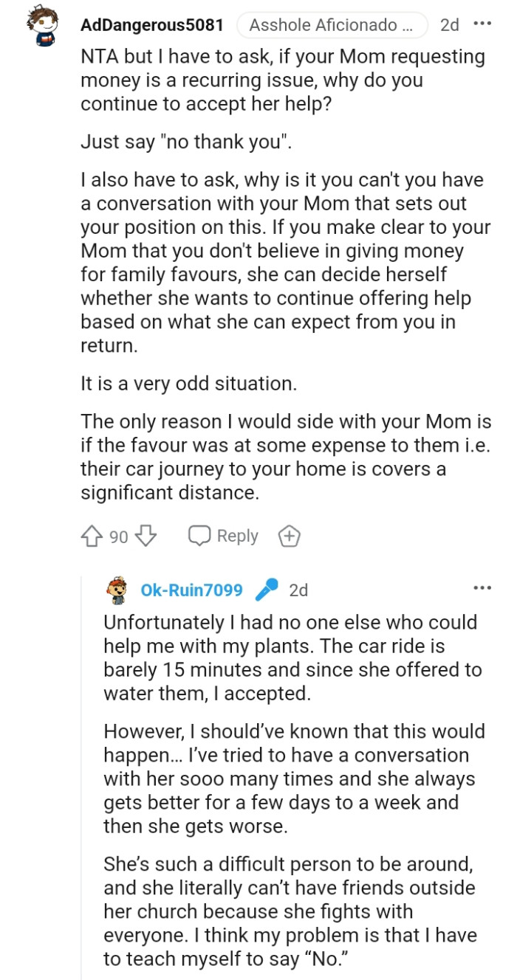Select the 2d timestamp on the top comment
Image resolution: width=517 pixels, height=980 pixels.
tap(448, 24)
